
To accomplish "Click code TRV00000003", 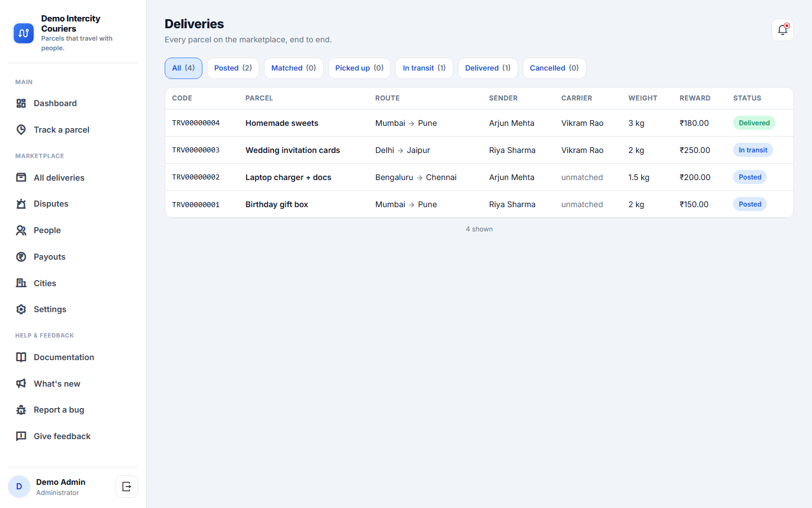I will 196,150.
